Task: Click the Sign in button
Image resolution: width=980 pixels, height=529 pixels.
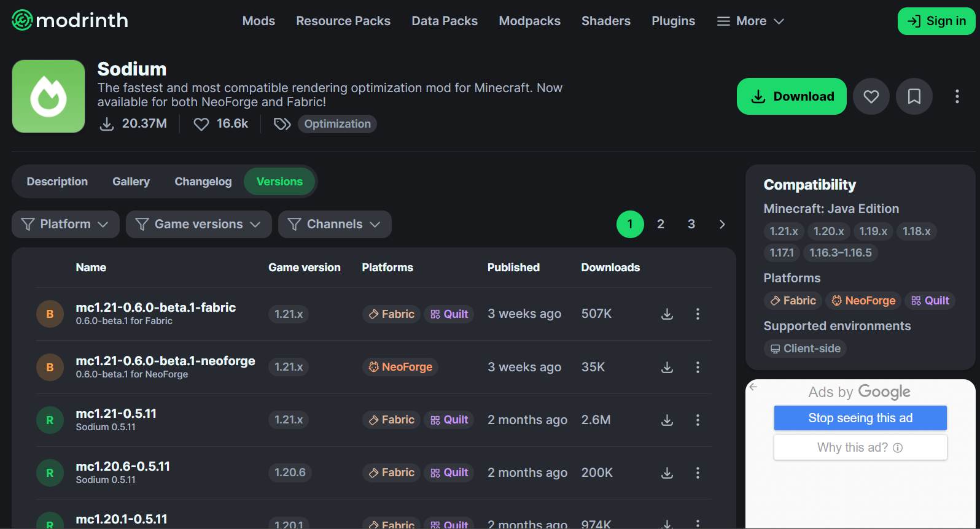Action: pos(936,21)
